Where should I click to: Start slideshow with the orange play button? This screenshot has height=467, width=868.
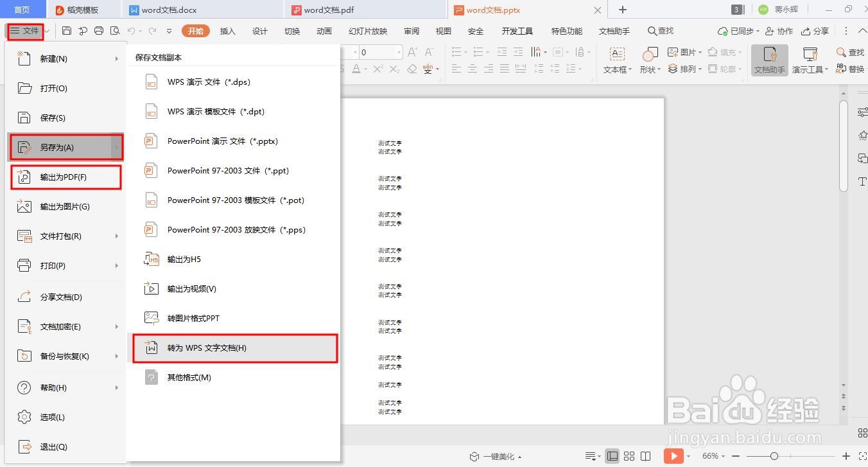[x=673, y=456]
